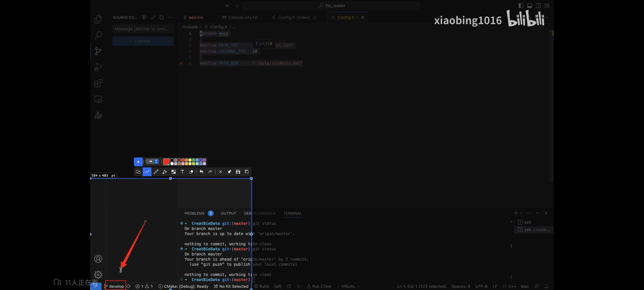Select the mosaic blur tool

(x=174, y=172)
